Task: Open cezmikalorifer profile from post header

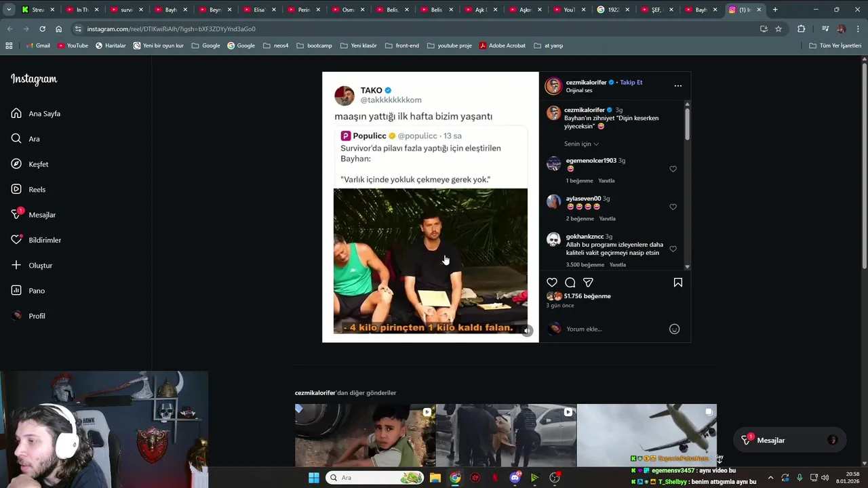Action: [586, 82]
